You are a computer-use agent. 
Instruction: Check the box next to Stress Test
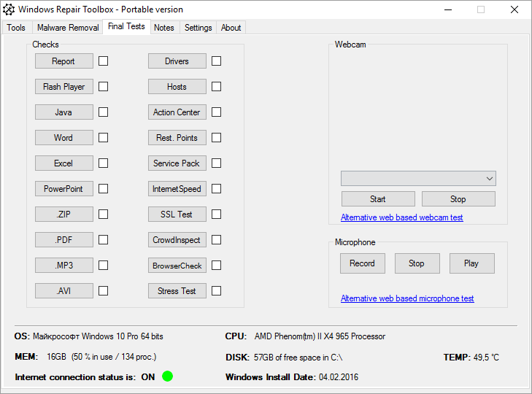(216, 291)
